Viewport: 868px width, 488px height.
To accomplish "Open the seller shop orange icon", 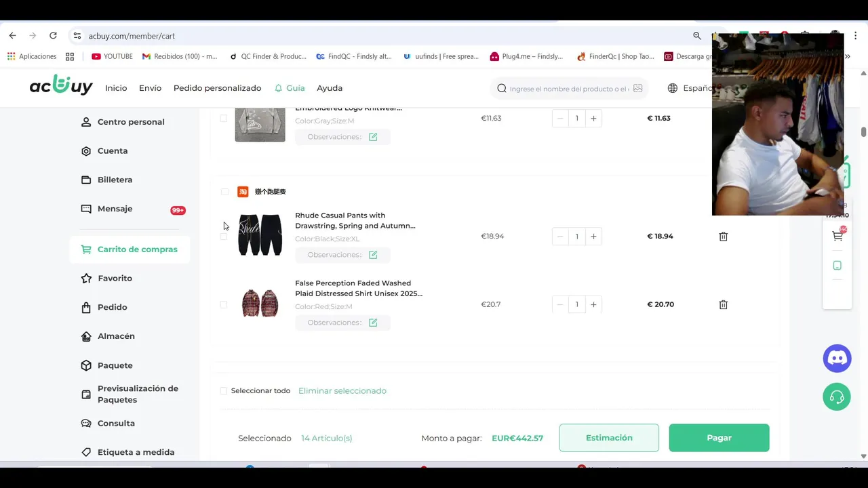I will (243, 192).
